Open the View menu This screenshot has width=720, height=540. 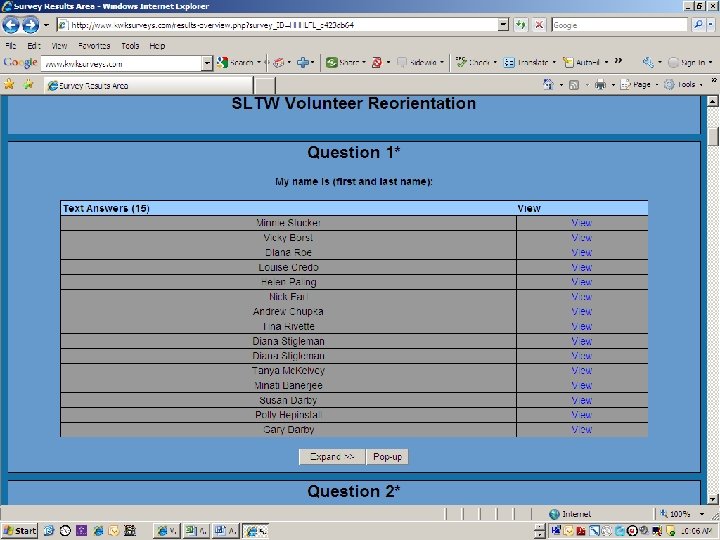59,46
